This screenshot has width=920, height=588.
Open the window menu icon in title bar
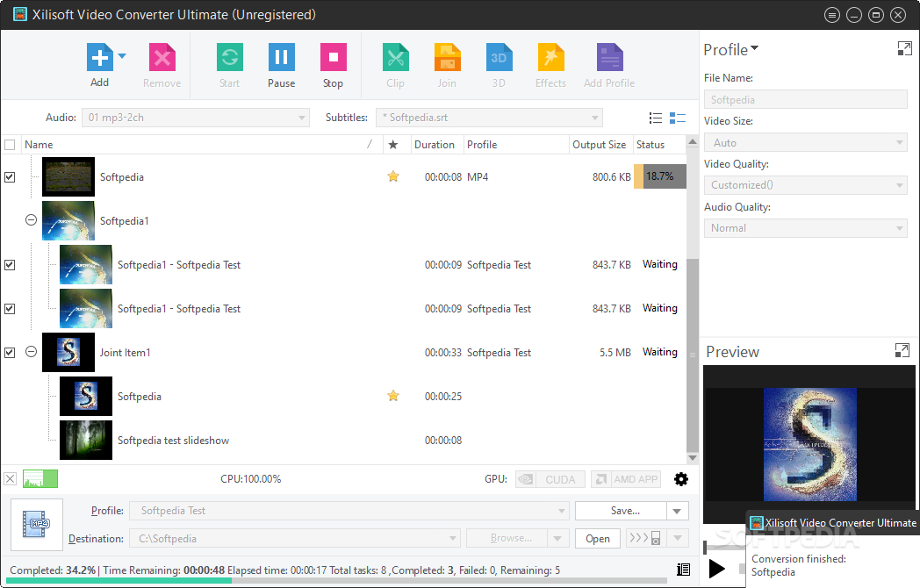[832, 15]
